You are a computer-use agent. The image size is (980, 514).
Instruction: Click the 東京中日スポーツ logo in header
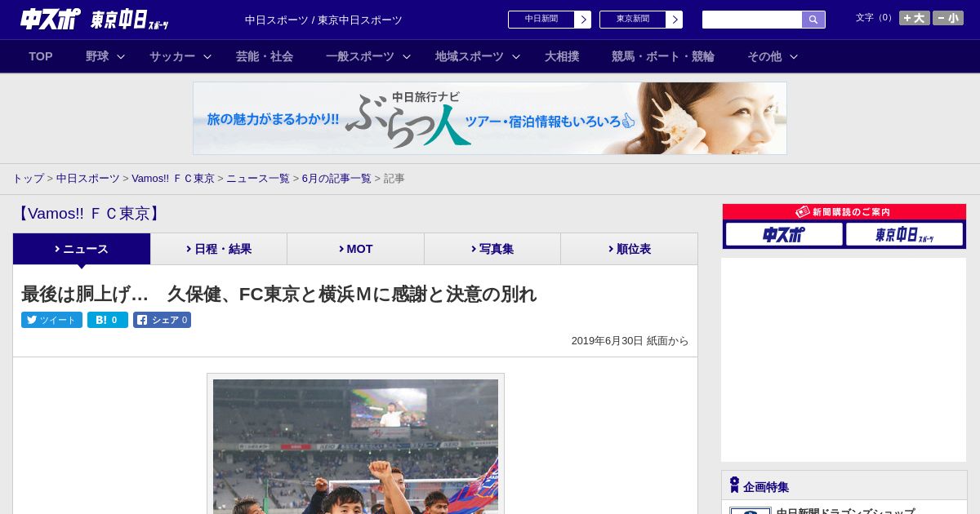pos(129,20)
